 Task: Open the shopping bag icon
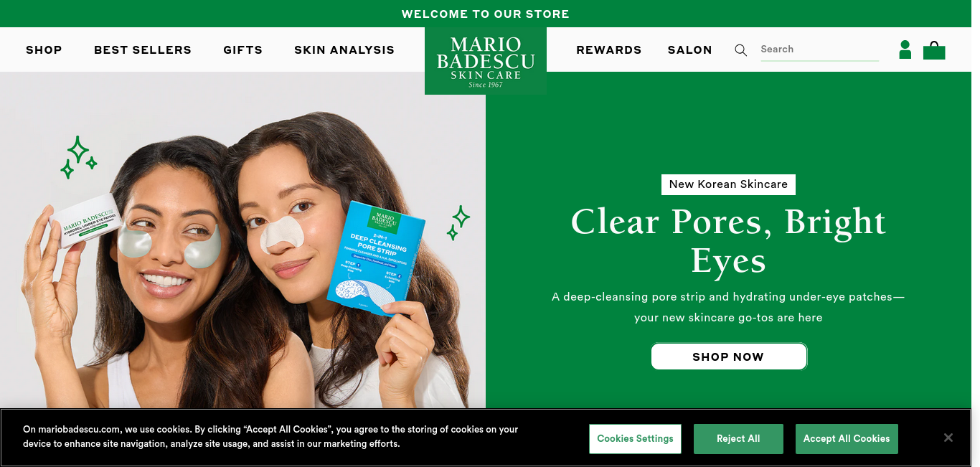pos(934,50)
